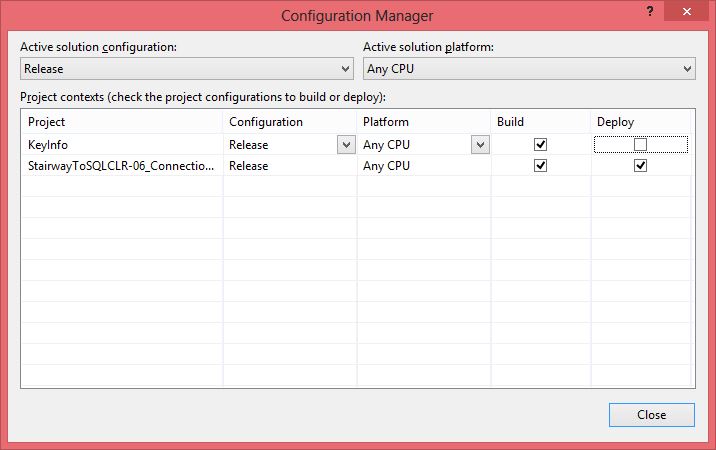Expand the KeyInfo Platform dropdown arrow

pyautogui.click(x=480, y=145)
